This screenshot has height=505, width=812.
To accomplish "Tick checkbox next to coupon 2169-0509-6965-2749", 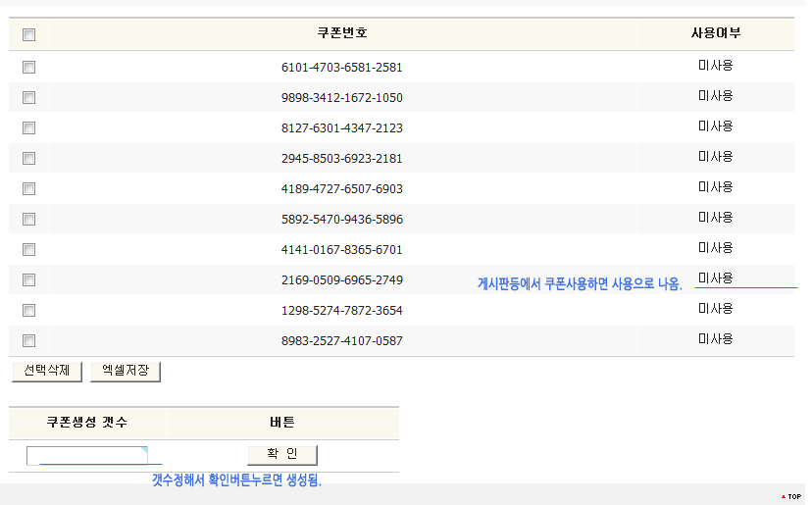I will tap(28, 280).
